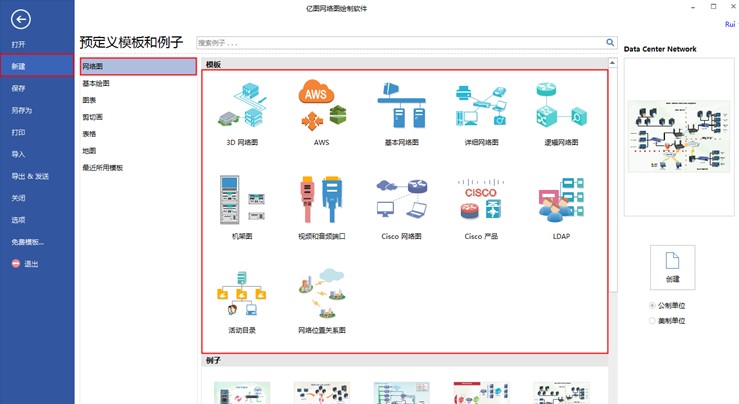Choose the 网络位置关系图 template icon

(322, 293)
